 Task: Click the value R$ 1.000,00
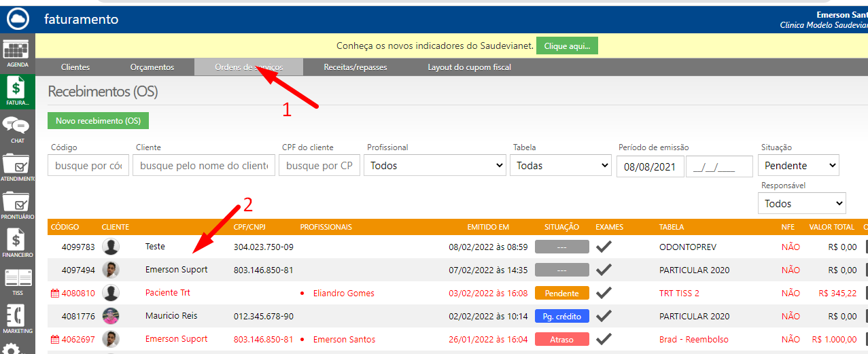pos(835,339)
